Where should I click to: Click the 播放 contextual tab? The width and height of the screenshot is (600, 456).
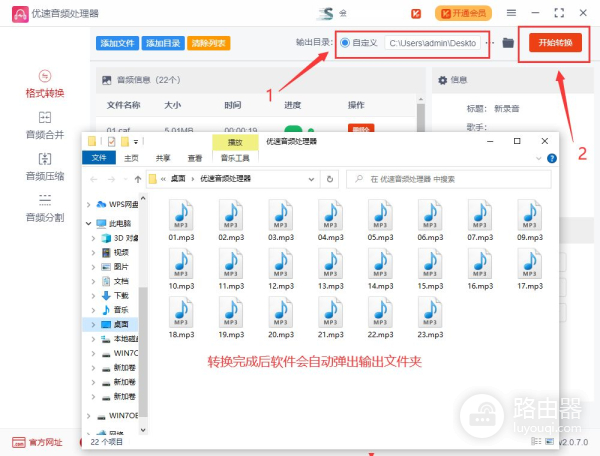(x=235, y=142)
